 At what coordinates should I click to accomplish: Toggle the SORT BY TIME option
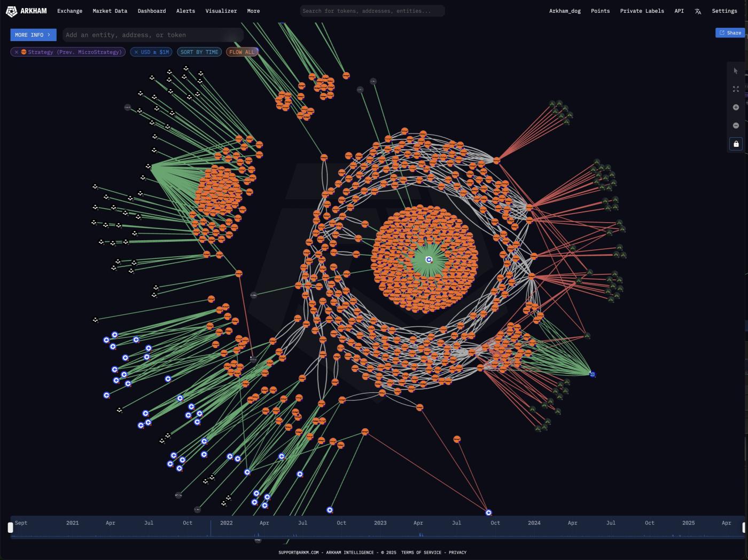(x=199, y=52)
